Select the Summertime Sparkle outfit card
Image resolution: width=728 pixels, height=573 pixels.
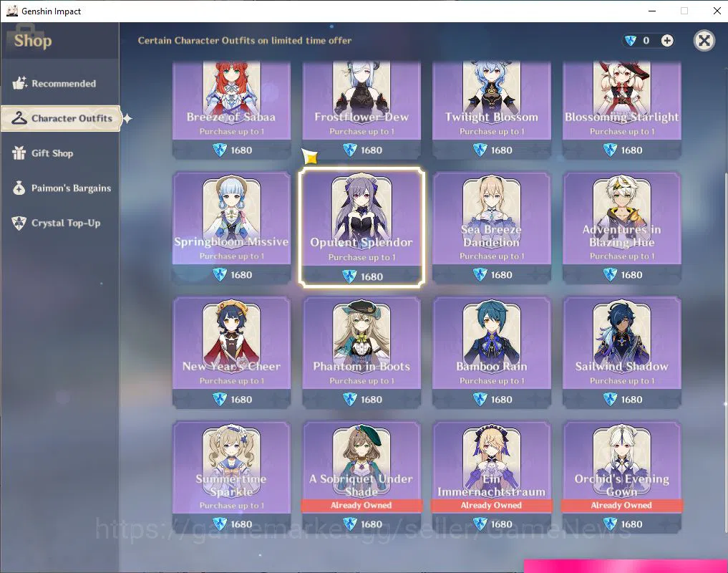coord(232,477)
